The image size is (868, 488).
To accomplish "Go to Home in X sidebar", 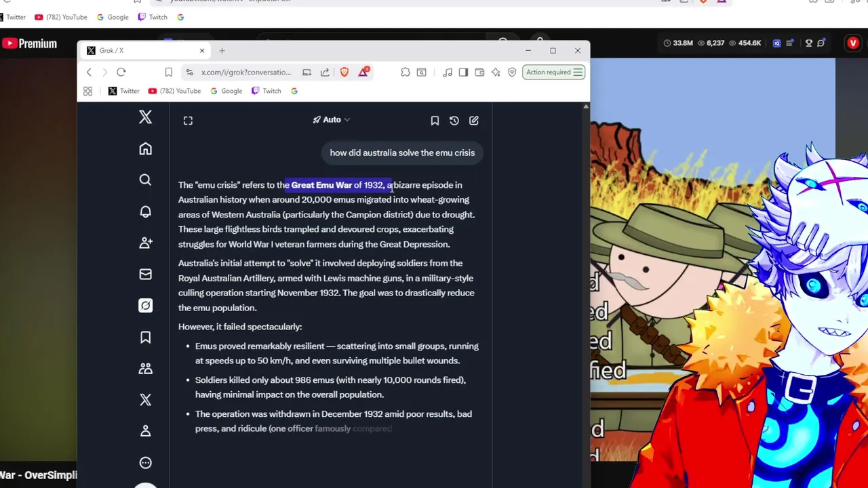I will [x=145, y=149].
